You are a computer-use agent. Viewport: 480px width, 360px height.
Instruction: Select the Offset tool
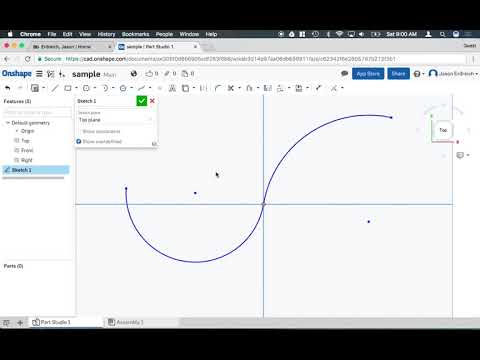coord(249,88)
